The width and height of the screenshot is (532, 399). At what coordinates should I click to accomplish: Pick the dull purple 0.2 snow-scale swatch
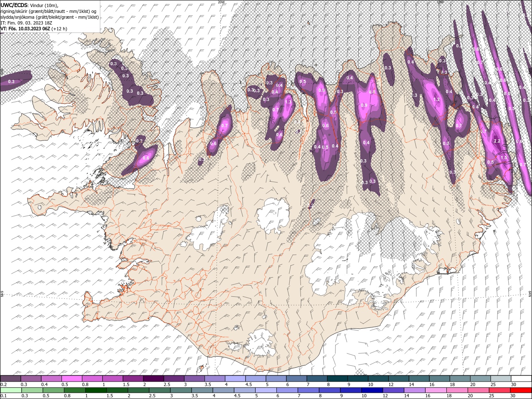[x=11, y=379]
